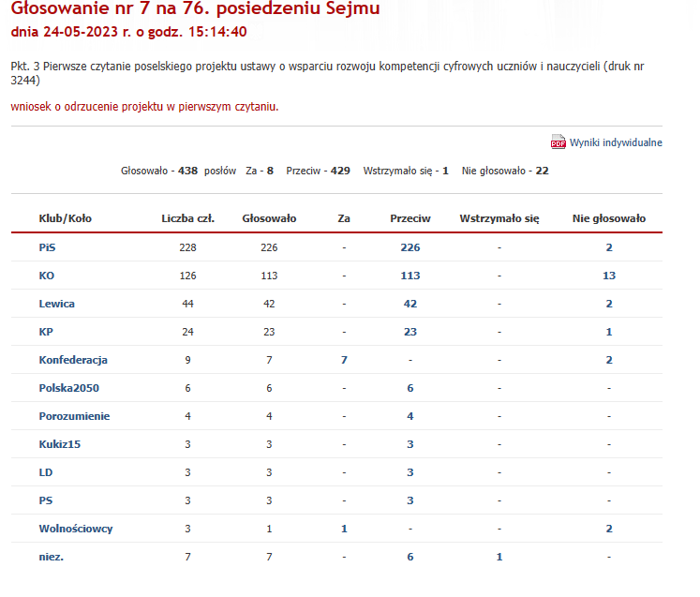
Task: Open Konfederacja's 7 Za votes
Action: click(344, 360)
